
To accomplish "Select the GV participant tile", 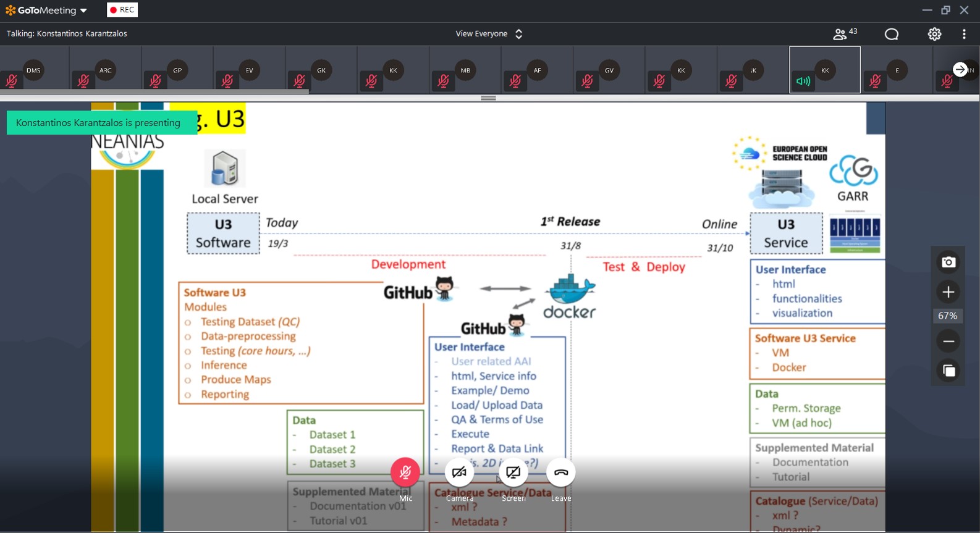I will point(609,70).
